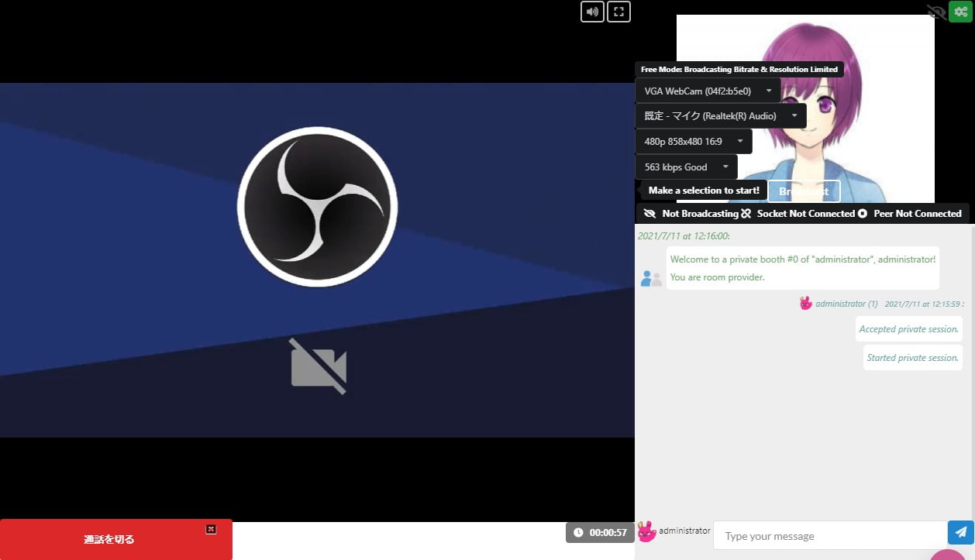Click the small X icon on hang-up button

point(211,529)
